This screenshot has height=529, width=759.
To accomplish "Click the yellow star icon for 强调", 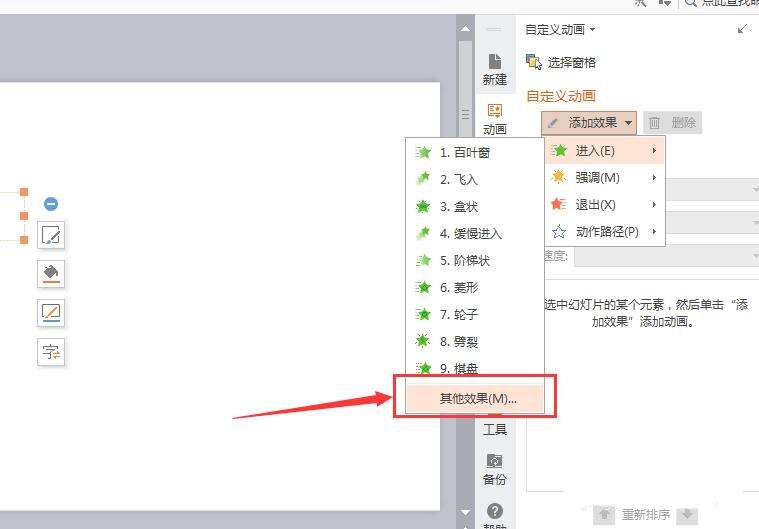I will [x=559, y=177].
